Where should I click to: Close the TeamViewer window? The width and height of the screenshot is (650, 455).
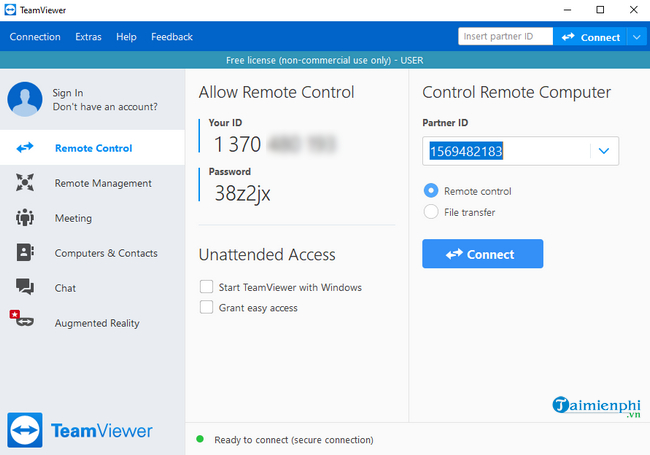633,10
